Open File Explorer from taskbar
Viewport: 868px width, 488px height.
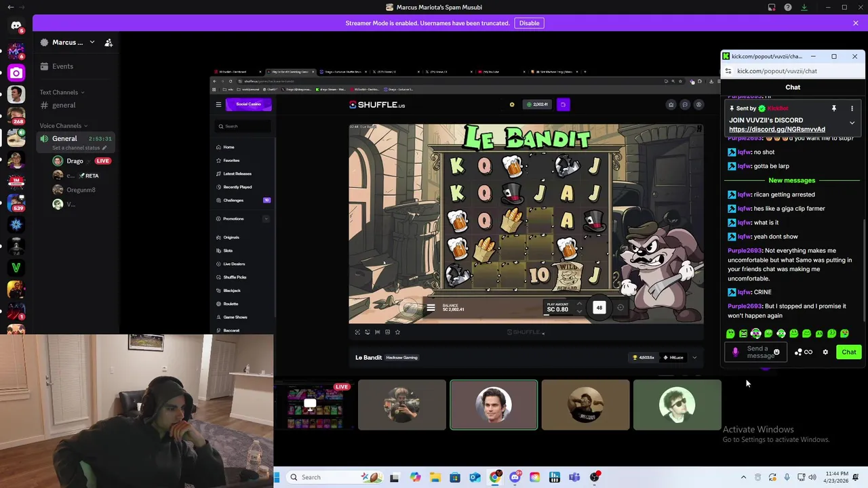click(x=435, y=477)
